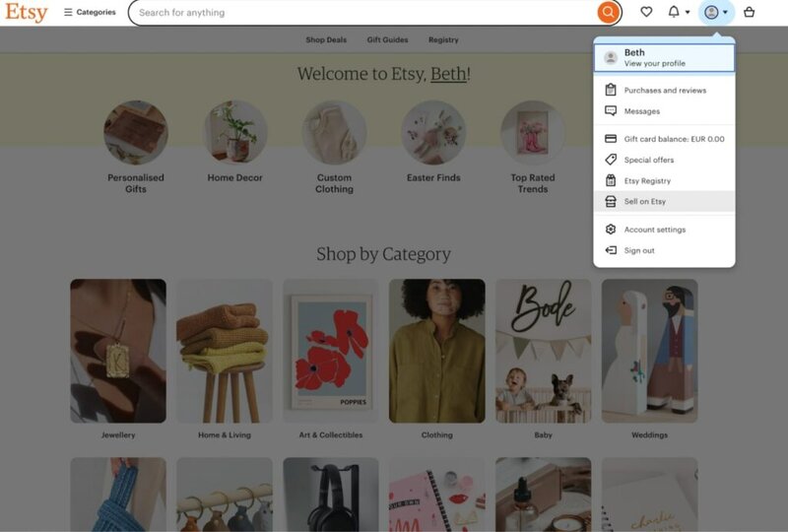Click the Jewellery caption text
This screenshot has width=788, height=532.
pyautogui.click(x=118, y=434)
